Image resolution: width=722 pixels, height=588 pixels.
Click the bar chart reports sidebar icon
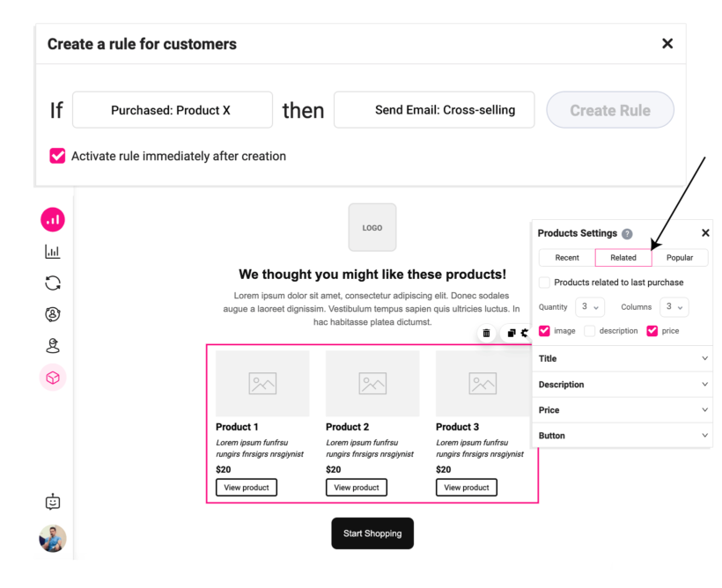pyautogui.click(x=53, y=252)
